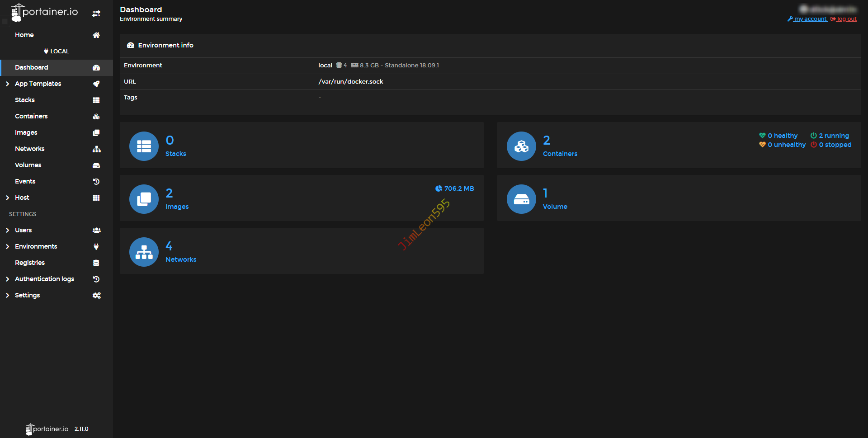Image resolution: width=868 pixels, height=438 pixels.
Task: Click the portainer.io logo at top left
Action: (x=44, y=12)
